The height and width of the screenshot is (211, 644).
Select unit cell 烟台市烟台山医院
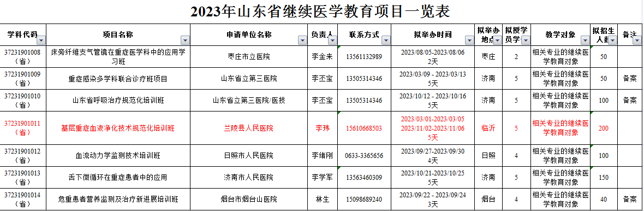pos(249,199)
